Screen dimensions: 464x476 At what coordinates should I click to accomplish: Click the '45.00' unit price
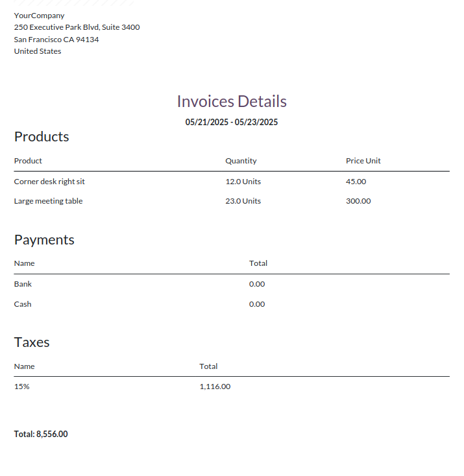tap(356, 182)
